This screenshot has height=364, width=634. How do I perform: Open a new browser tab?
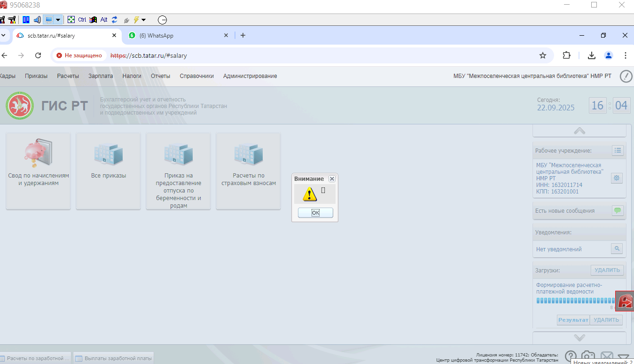(243, 36)
